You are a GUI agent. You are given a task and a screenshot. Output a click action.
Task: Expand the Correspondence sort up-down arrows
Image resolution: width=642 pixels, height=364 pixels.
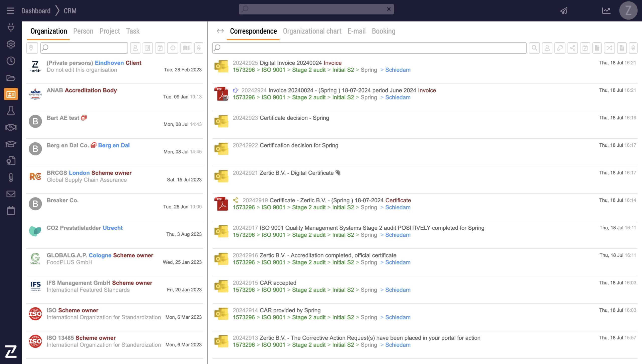633,48
